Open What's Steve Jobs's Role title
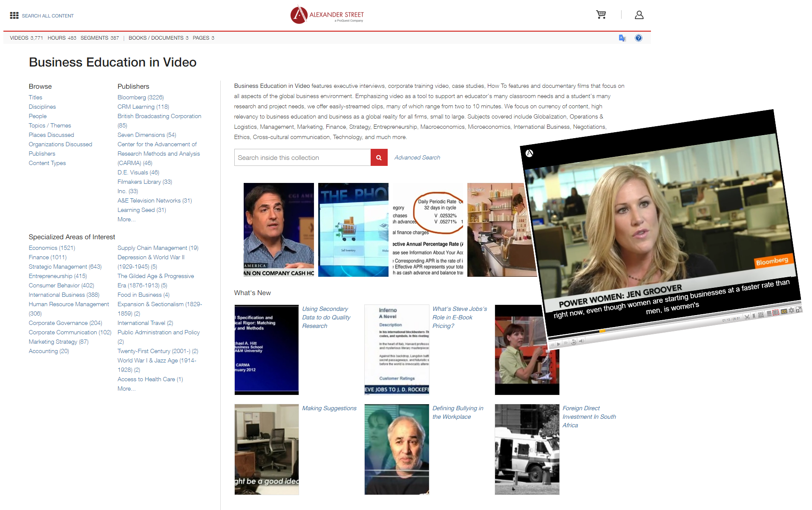This screenshot has width=812, height=510. [x=460, y=317]
